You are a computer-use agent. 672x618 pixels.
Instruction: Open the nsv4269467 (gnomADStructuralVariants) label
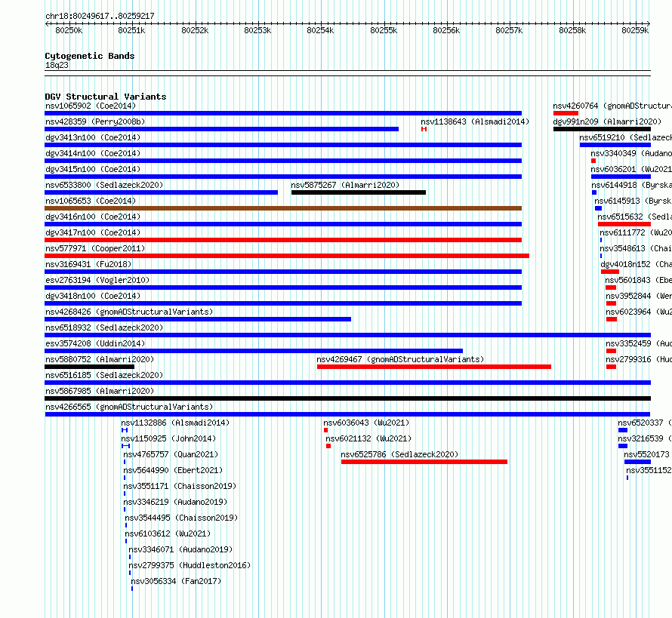400,359
